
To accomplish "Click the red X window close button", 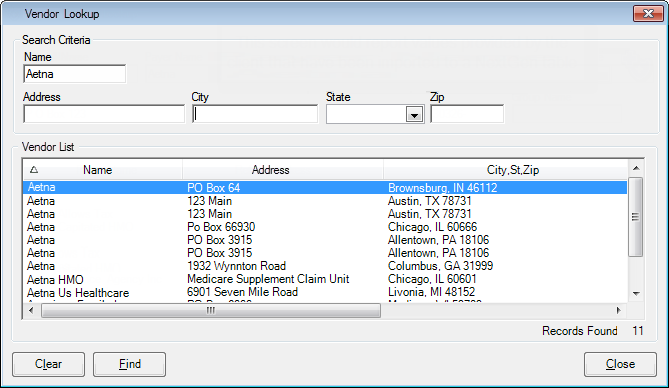I will point(648,14).
